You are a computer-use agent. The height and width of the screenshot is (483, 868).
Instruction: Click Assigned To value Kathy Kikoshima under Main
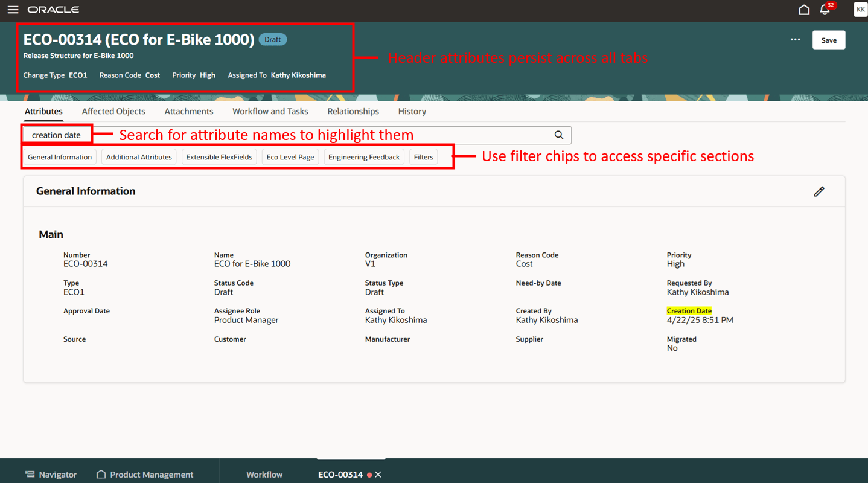coord(396,320)
